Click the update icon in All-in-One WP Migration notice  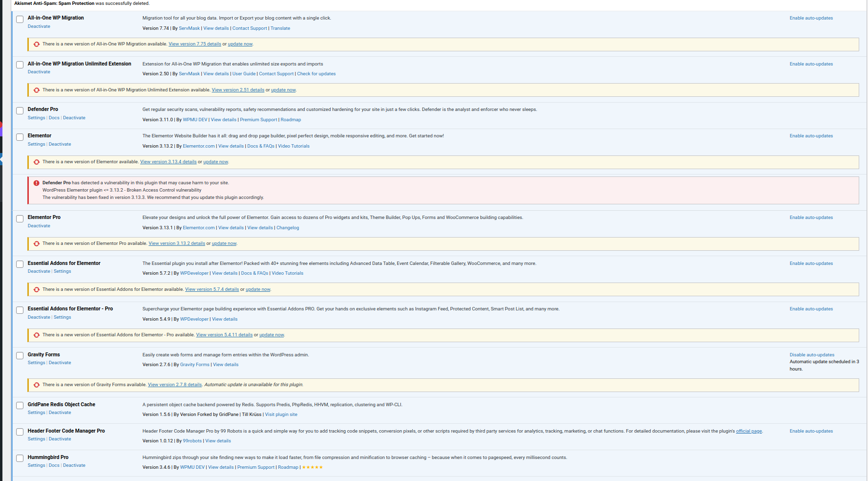[37, 44]
